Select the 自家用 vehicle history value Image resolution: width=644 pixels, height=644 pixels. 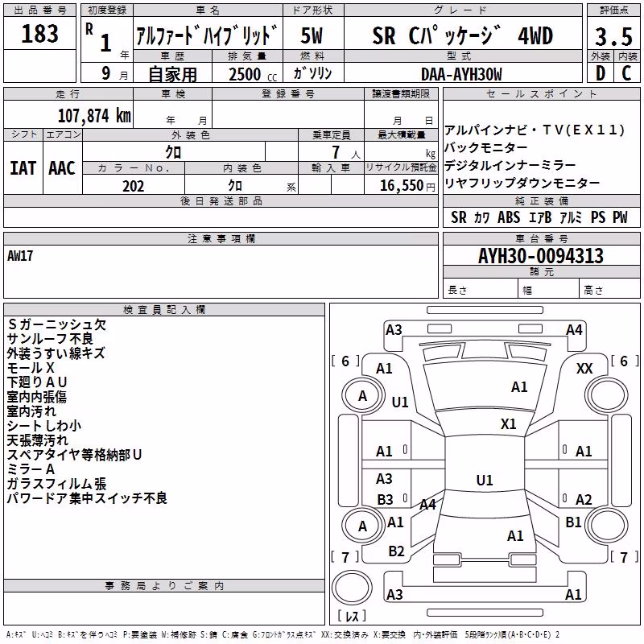pos(172,74)
